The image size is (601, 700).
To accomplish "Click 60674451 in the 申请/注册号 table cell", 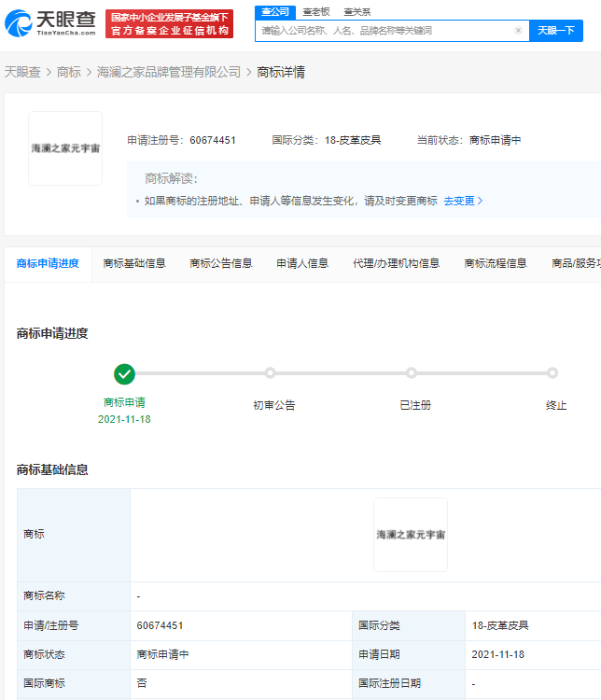I will [x=160, y=625].
